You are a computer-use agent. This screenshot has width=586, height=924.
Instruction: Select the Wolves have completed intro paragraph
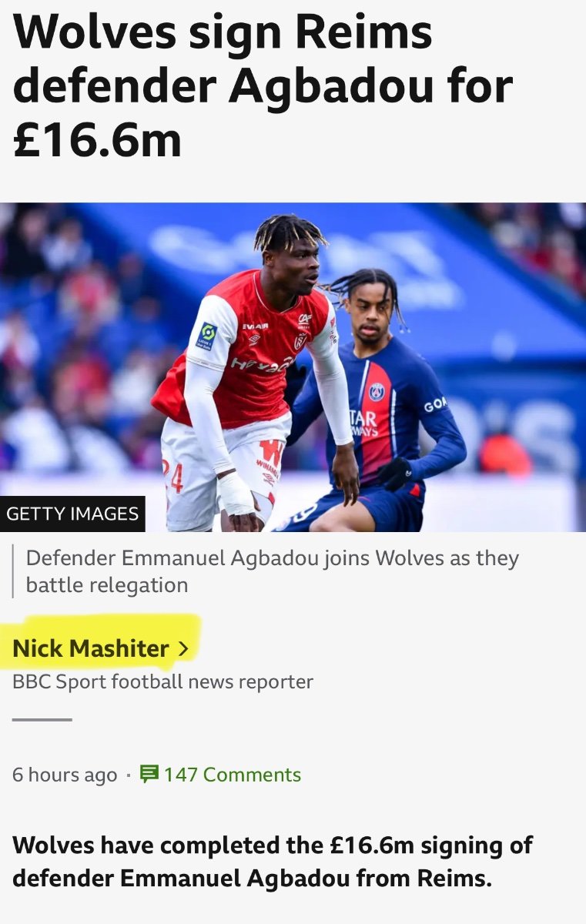(272, 861)
